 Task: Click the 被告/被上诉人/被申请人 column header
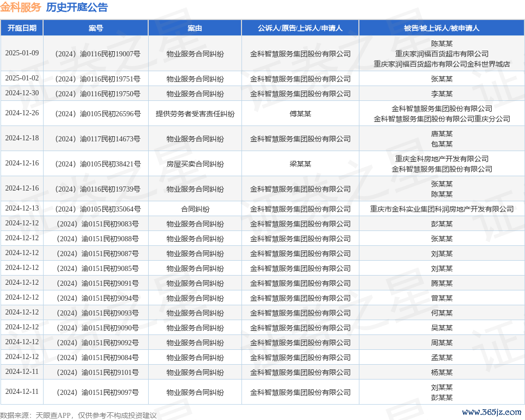click(x=441, y=28)
